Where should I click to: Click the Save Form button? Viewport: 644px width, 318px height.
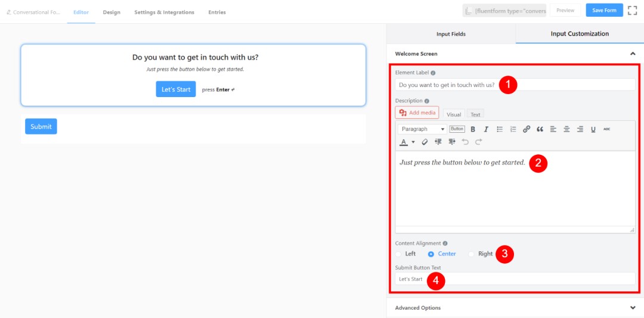[x=604, y=10]
